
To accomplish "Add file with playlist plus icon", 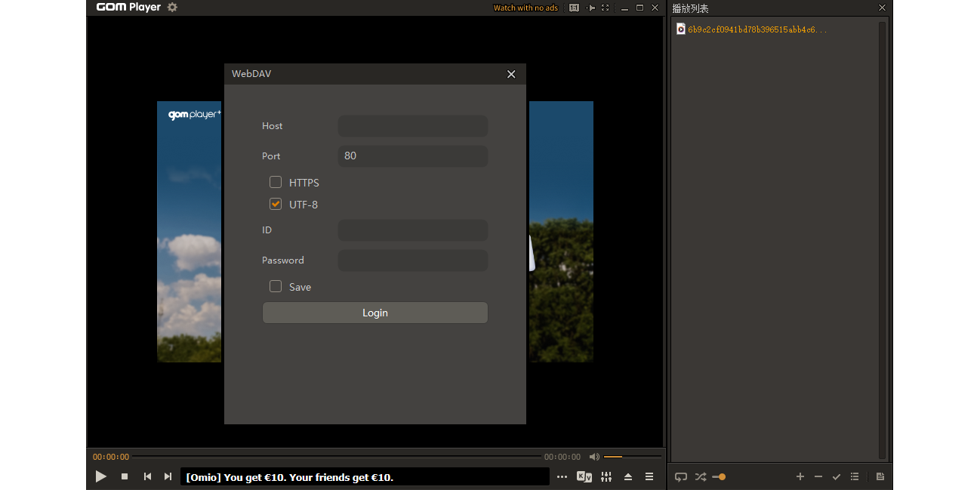I will [800, 476].
